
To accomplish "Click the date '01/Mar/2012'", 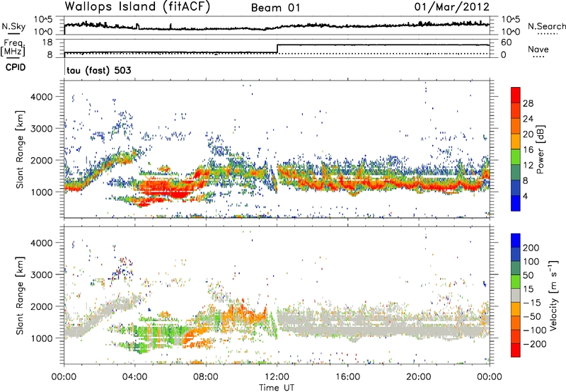I will tap(451, 7).
